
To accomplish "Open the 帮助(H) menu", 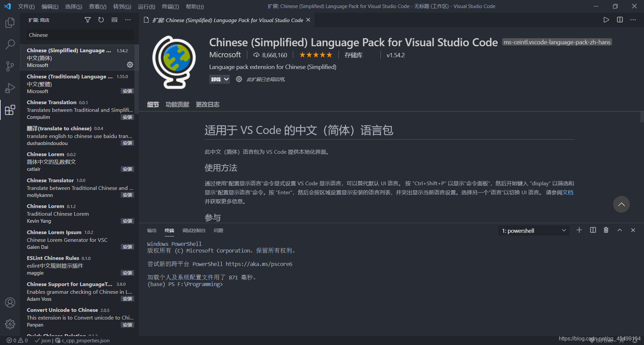I will pos(195,6).
